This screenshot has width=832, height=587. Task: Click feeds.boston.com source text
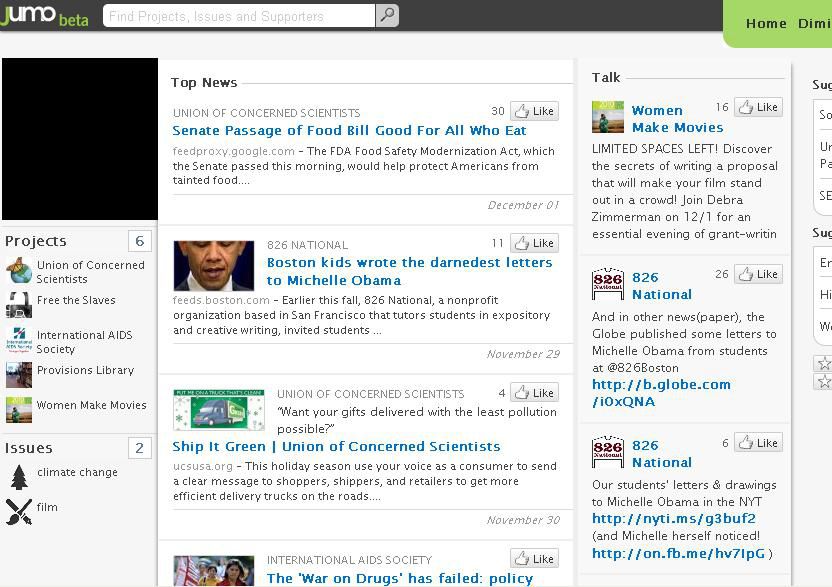[221, 300]
